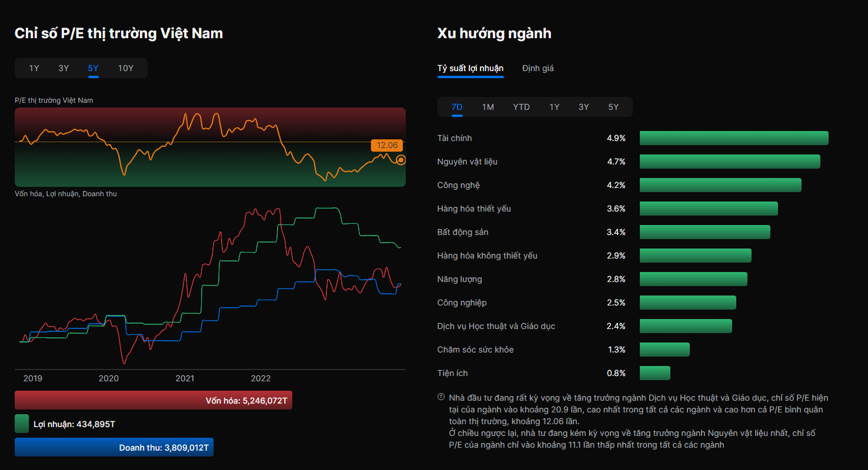The width and height of the screenshot is (868, 470).
Task: Open the Công nghệ sector row
Action: pos(459,185)
